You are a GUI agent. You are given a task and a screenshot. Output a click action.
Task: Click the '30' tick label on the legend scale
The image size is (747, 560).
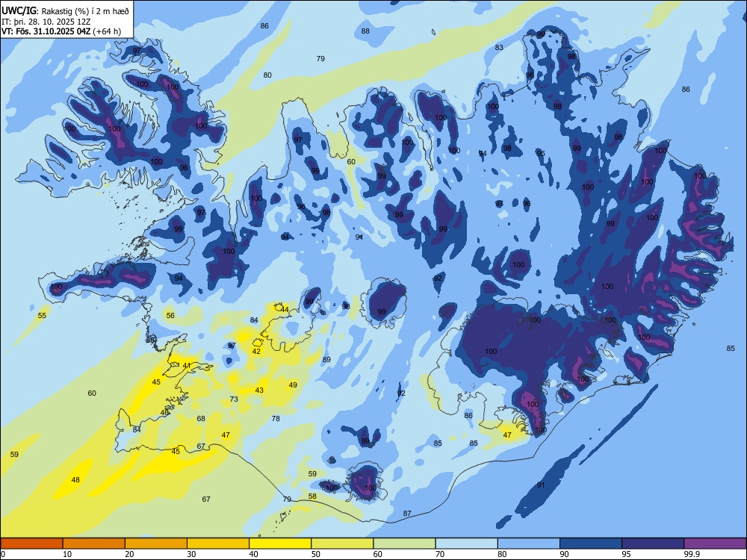(191, 554)
